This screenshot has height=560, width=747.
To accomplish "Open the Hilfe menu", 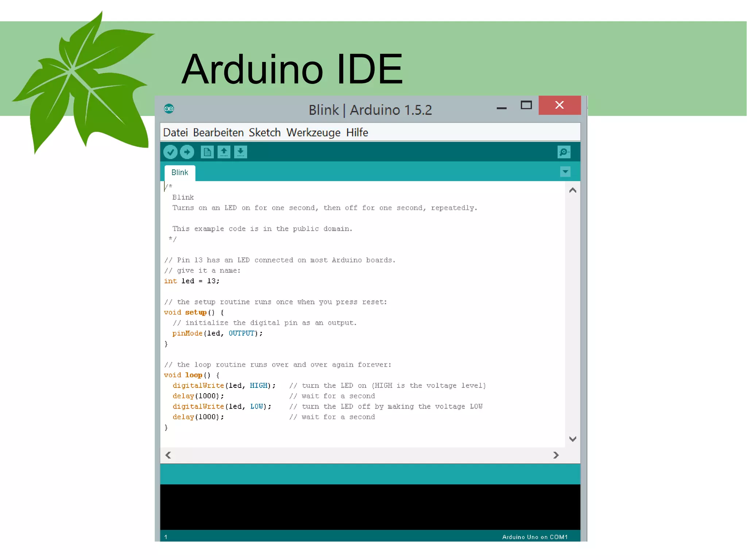I will tap(357, 132).
